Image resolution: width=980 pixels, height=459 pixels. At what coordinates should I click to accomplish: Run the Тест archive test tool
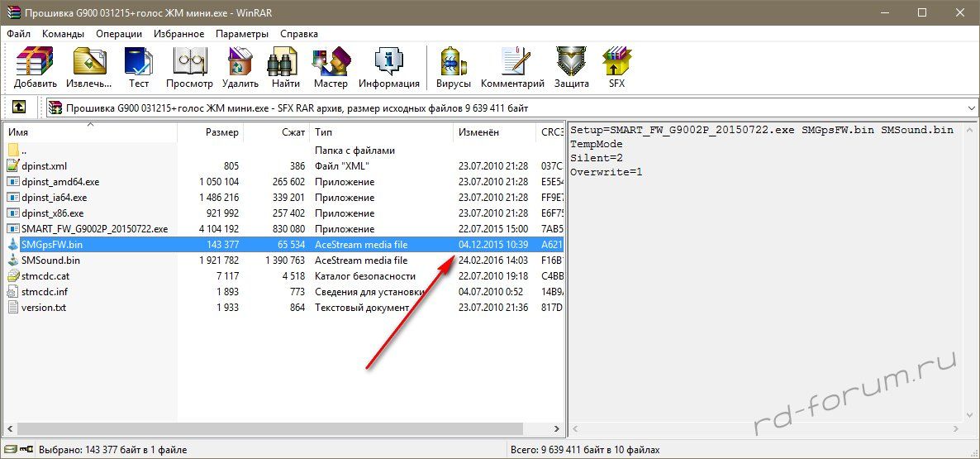click(139, 68)
